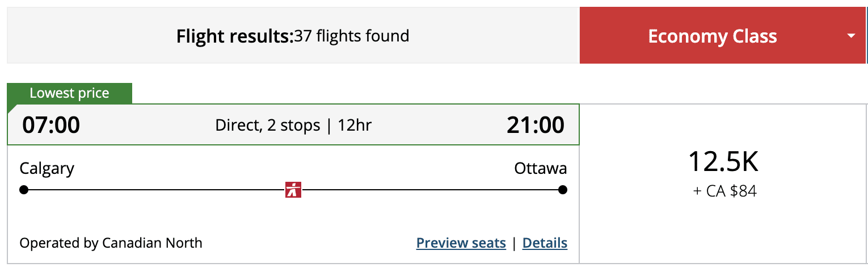Click the Calgary city label
The image size is (868, 267).
pos(47,169)
